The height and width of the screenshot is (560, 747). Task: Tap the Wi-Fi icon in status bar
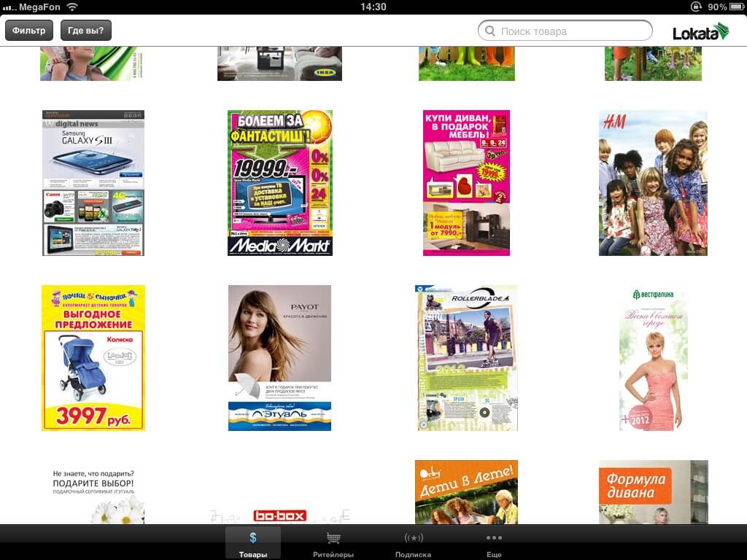pyautogui.click(x=72, y=7)
